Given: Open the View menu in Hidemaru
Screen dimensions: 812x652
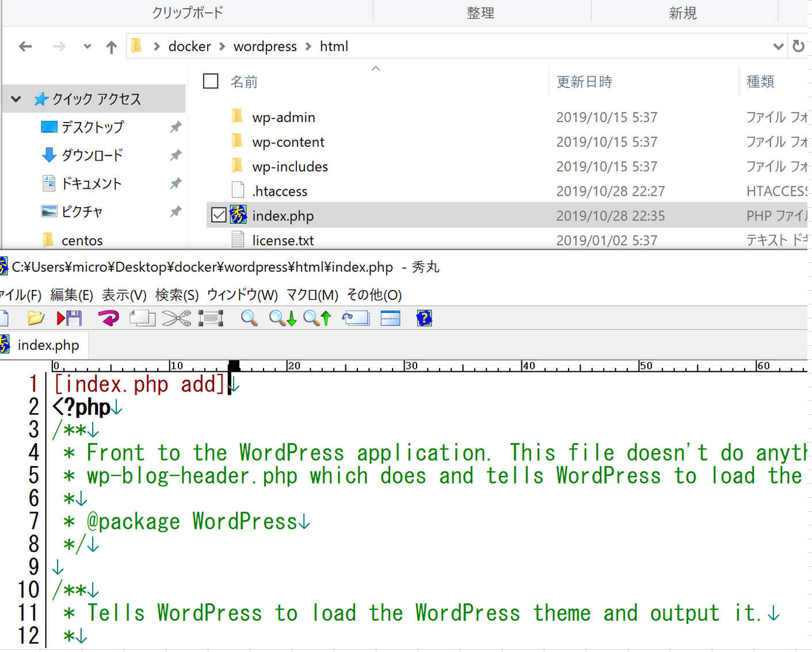Looking at the screenshot, I should (124, 295).
